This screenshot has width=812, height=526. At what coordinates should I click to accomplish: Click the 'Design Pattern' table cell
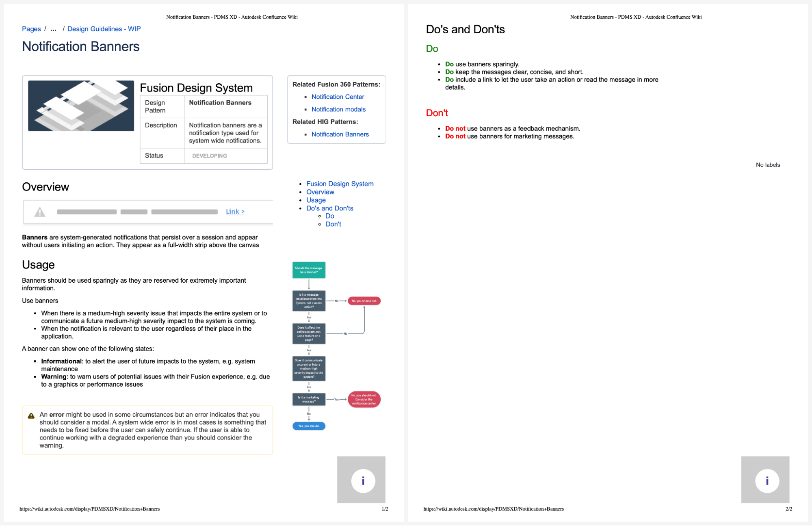click(162, 106)
